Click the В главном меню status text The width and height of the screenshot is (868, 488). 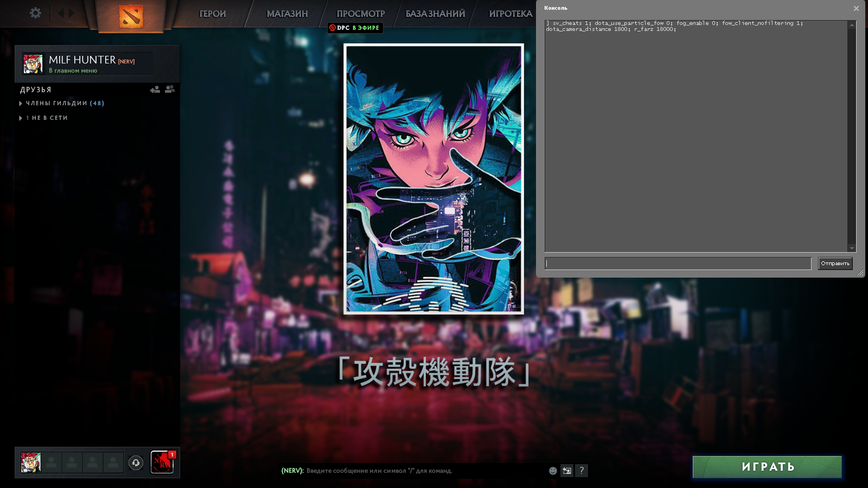pos(73,70)
